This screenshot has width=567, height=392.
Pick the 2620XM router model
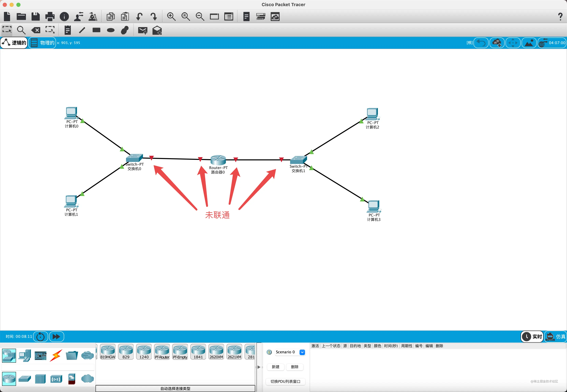[x=216, y=352]
